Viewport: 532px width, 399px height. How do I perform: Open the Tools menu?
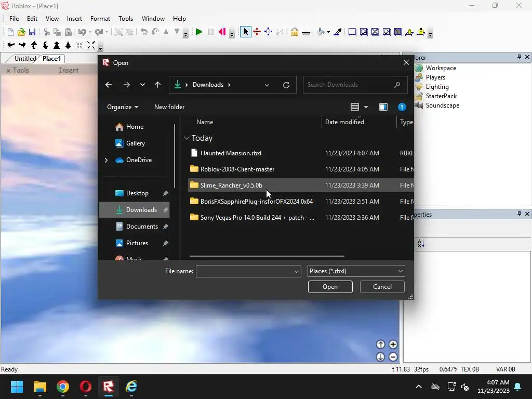[x=126, y=19]
